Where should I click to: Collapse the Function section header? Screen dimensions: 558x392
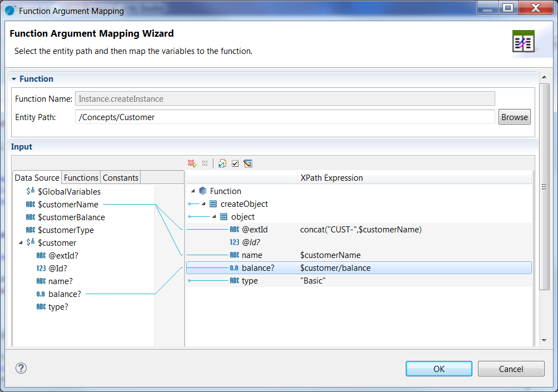14,79
